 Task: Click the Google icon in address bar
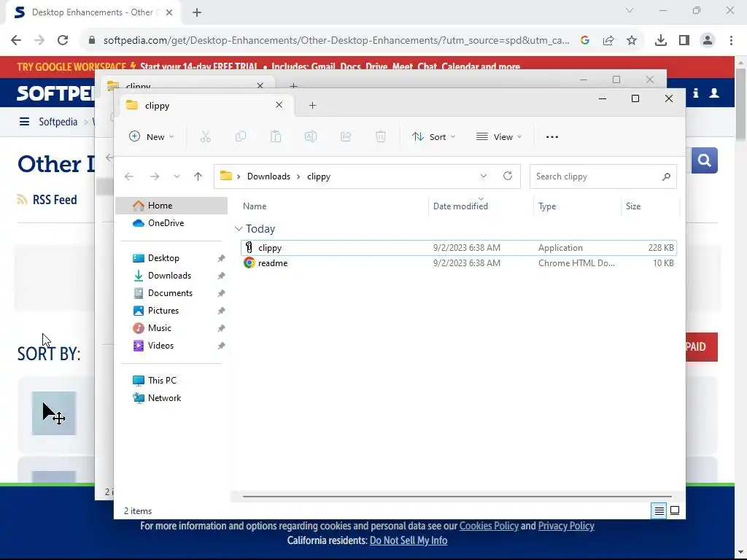(x=585, y=41)
